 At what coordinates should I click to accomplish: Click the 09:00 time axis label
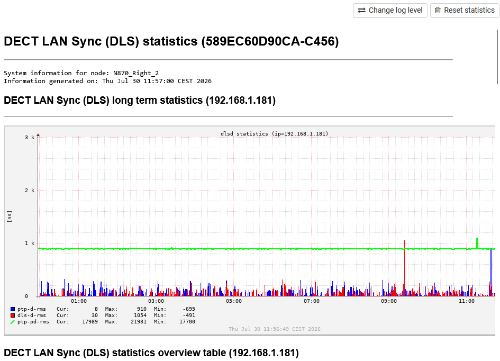point(389,301)
